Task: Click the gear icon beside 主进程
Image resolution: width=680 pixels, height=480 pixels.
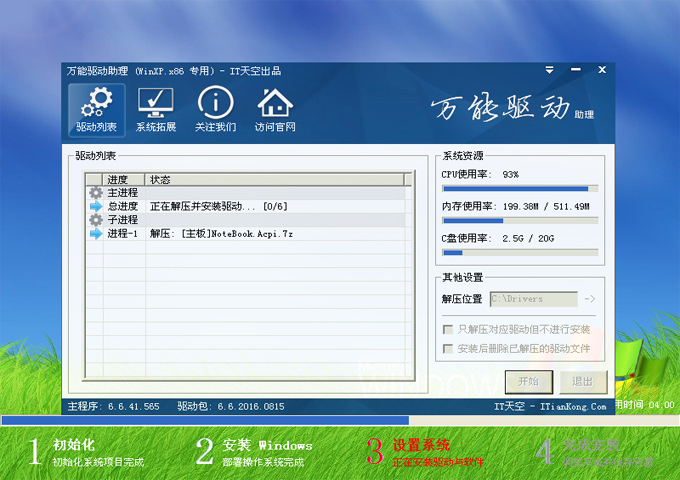Action: [95, 193]
